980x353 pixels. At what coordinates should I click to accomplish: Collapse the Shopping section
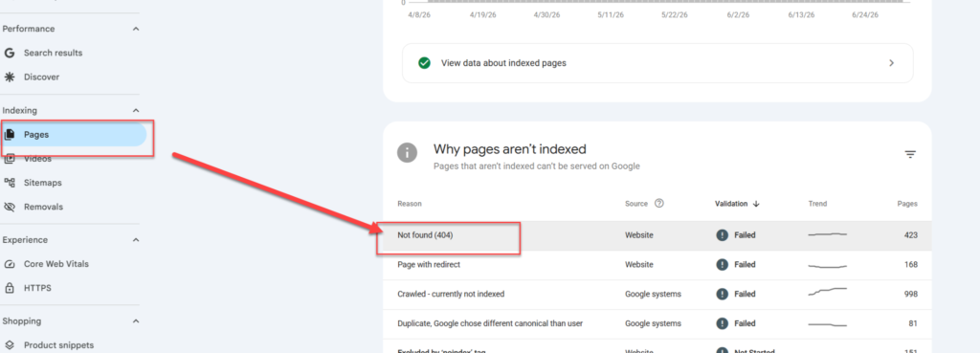tap(136, 321)
